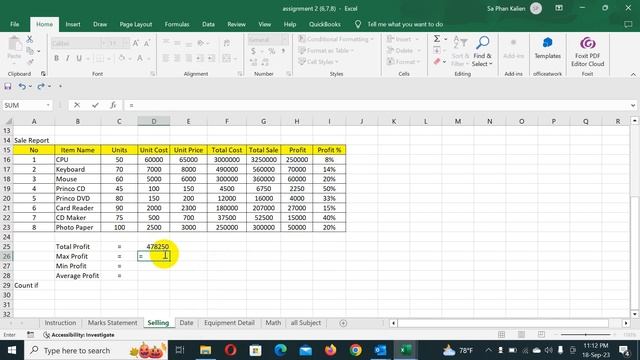Open Clipboard pane dialog launcher
The height and width of the screenshot is (360, 640).
(43, 74)
